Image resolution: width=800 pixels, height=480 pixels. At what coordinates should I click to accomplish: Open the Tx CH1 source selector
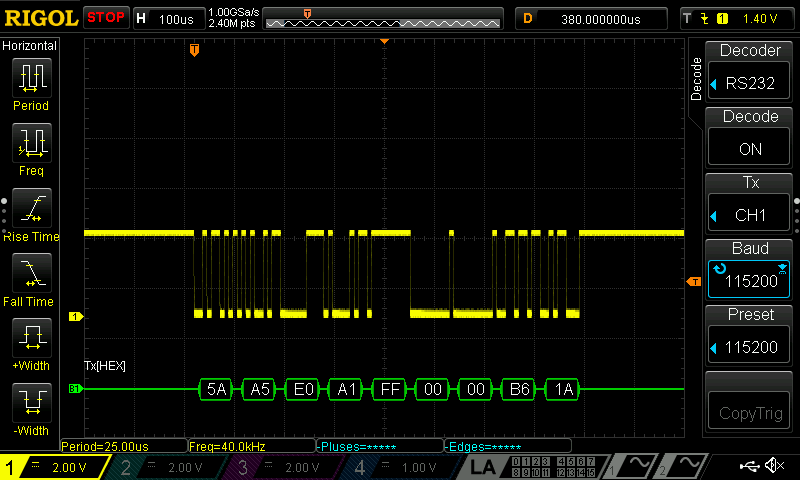(x=756, y=204)
